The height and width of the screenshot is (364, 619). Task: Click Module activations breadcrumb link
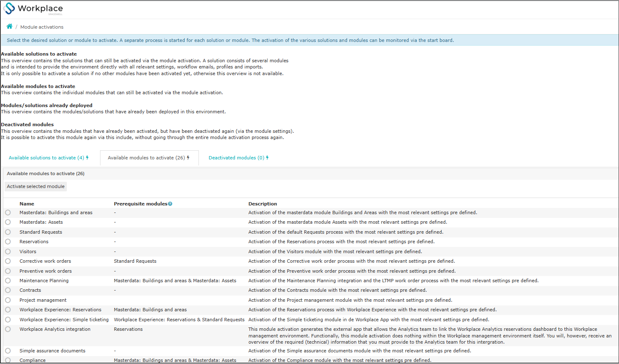point(42,27)
